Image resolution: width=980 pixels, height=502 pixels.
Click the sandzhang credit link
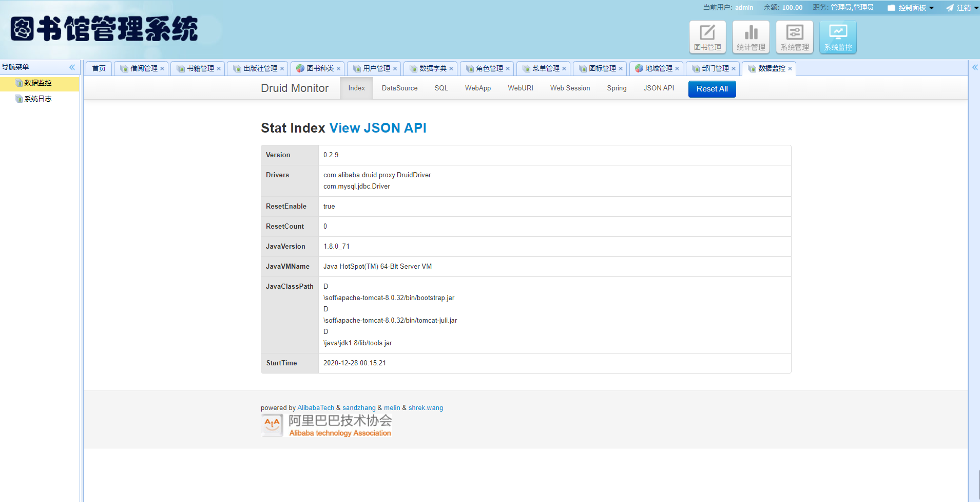click(x=359, y=407)
